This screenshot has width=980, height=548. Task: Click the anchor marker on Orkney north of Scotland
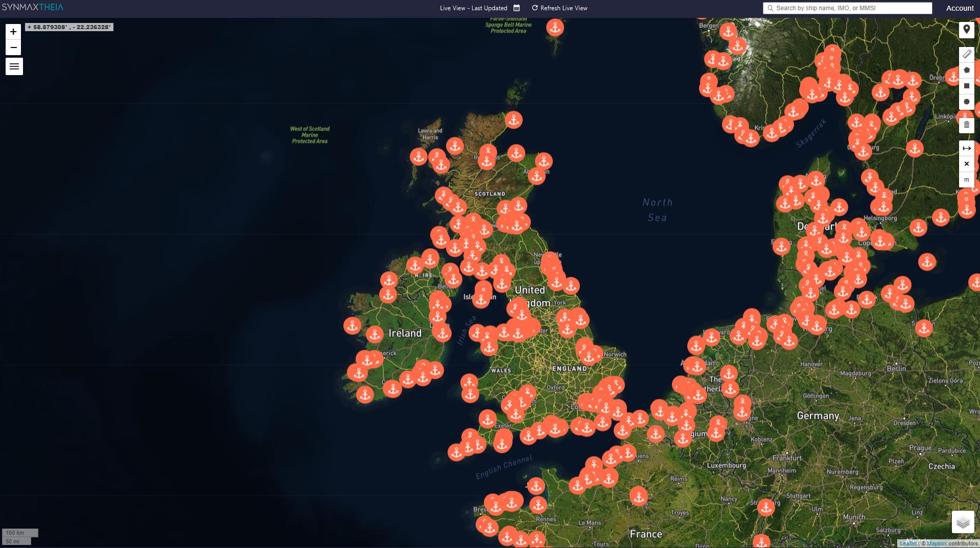(514, 120)
